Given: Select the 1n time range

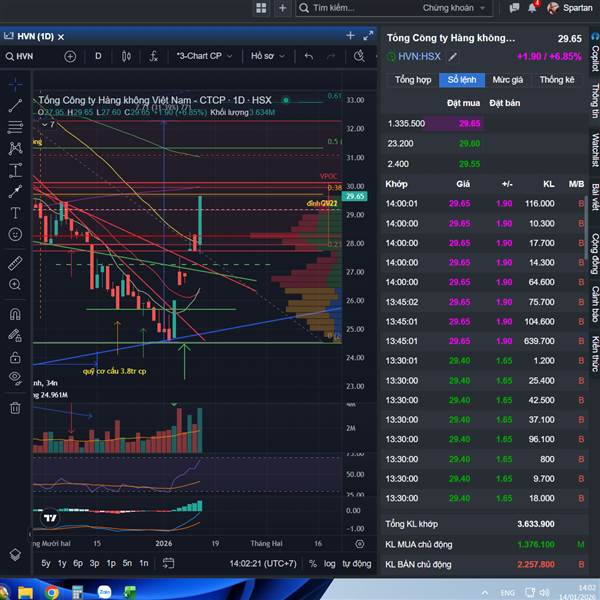Looking at the screenshot, I should coord(143,563).
